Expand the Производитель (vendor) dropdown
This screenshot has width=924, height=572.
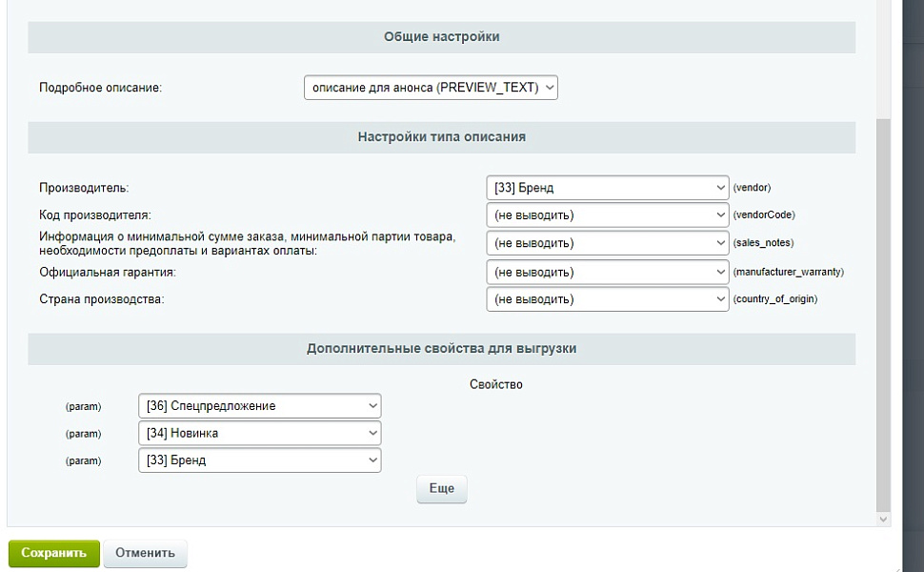pos(607,188)
